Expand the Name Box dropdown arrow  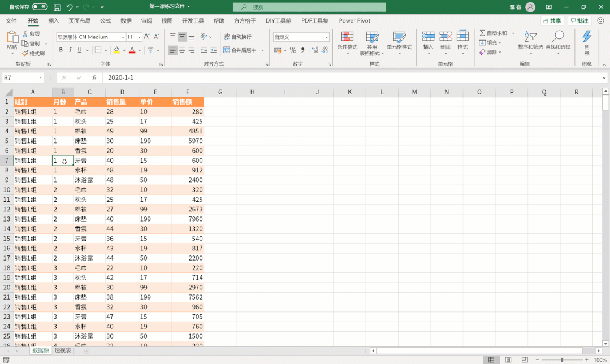pos(40,78)
